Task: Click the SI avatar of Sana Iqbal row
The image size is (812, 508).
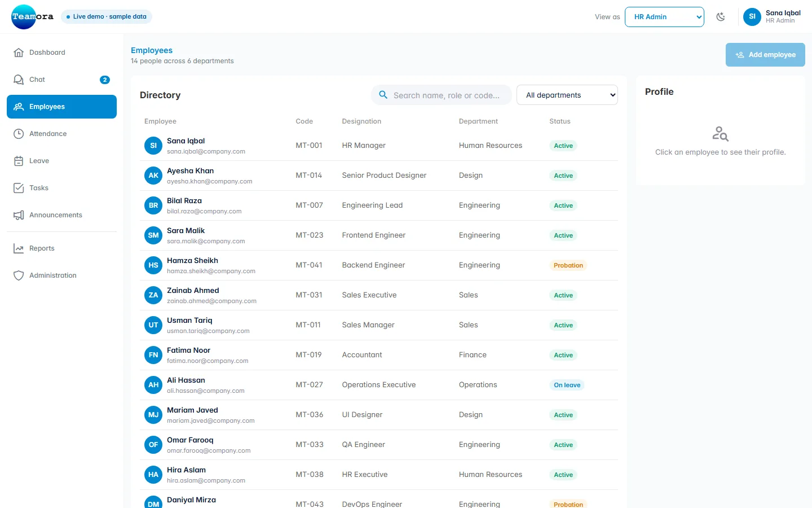Action: (153, 146)
